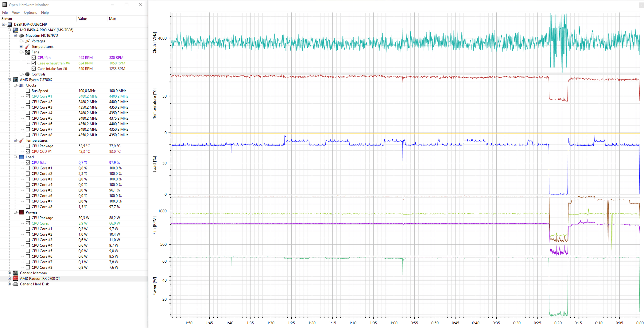Click the Value column header

pyautogui.click(x=82, y=19)
